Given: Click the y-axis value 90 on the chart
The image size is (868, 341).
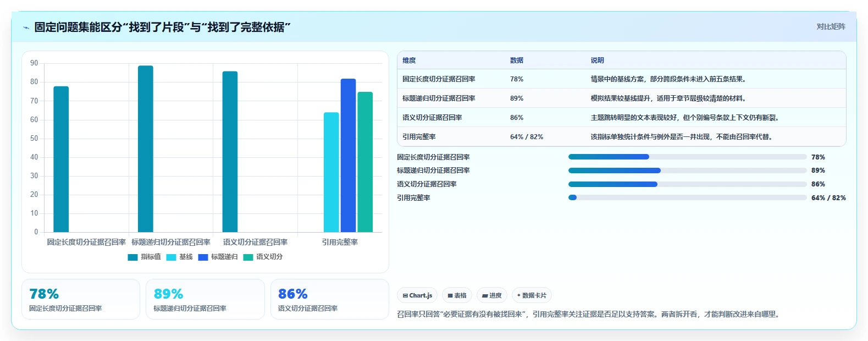Looking at the screenshot, I should coord(34,63).
